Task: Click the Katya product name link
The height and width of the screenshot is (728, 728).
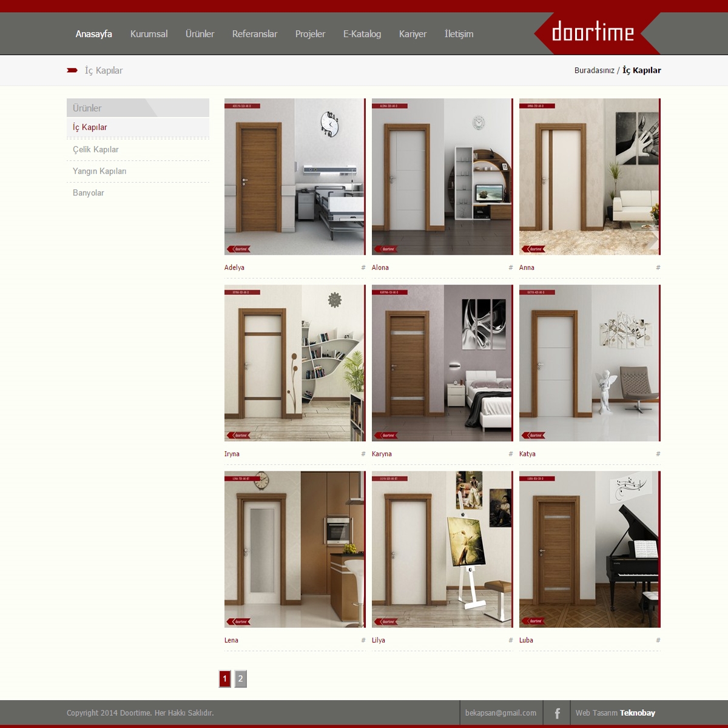Action: [x=527, y=454]
